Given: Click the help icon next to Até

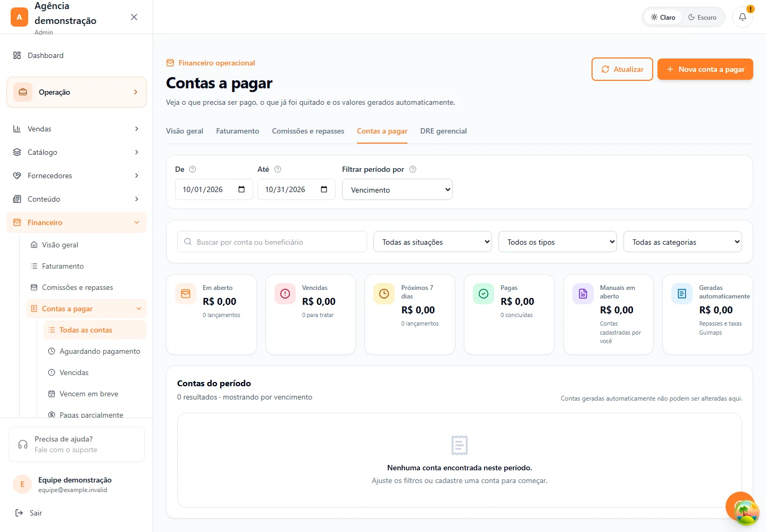Looking at the screenshot, I should point(278,169).
